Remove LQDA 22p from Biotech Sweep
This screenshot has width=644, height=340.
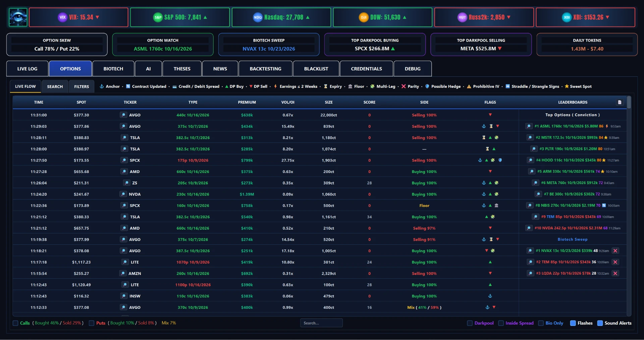tap(615, 273)
